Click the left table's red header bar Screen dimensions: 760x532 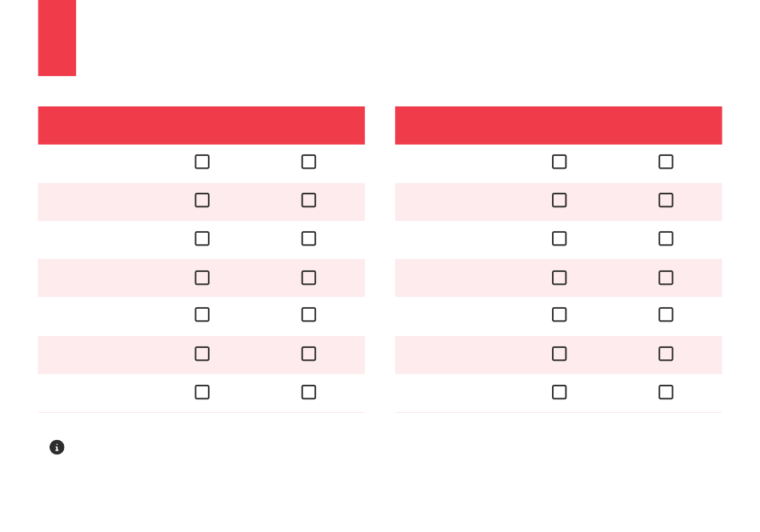click(201, 126)
